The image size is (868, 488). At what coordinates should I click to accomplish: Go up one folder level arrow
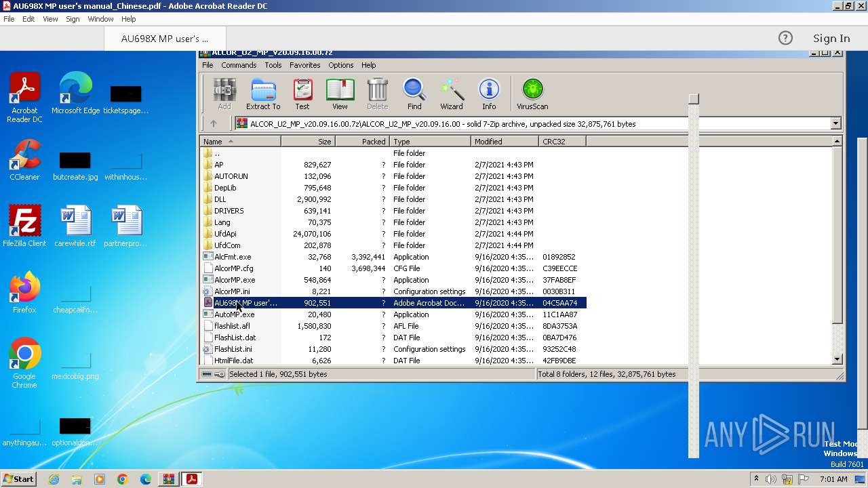(214, 123)
